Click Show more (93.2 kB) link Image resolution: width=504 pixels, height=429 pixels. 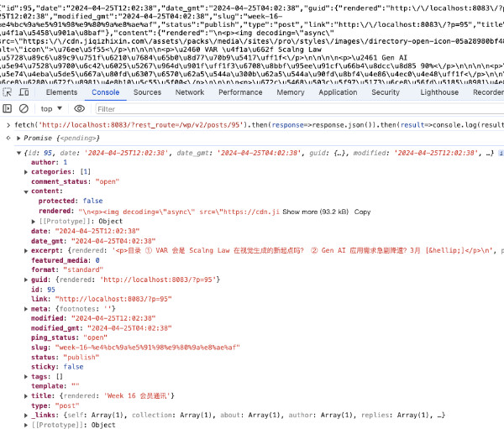tap(315, 212)
